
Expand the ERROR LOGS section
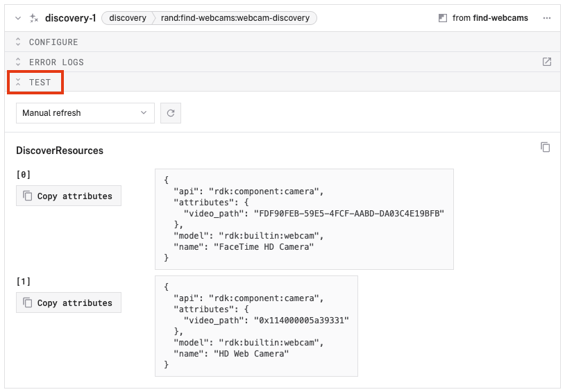(56, 62)
